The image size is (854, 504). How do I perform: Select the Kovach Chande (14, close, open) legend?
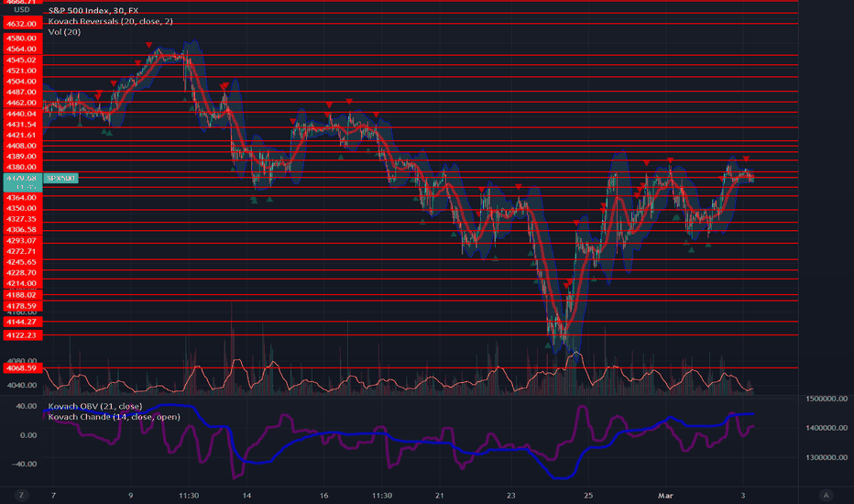pyautogui.click(x=114, y=417)
